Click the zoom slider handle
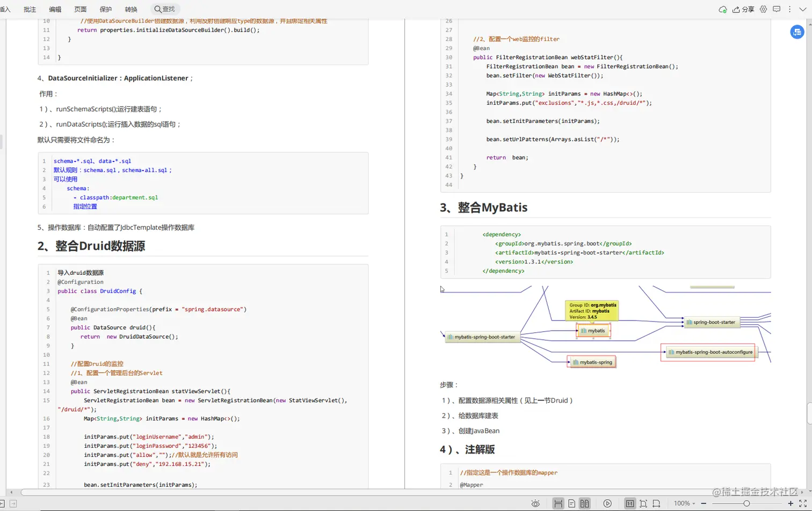This screenshot has height=511, width=812. coord(746,503)
